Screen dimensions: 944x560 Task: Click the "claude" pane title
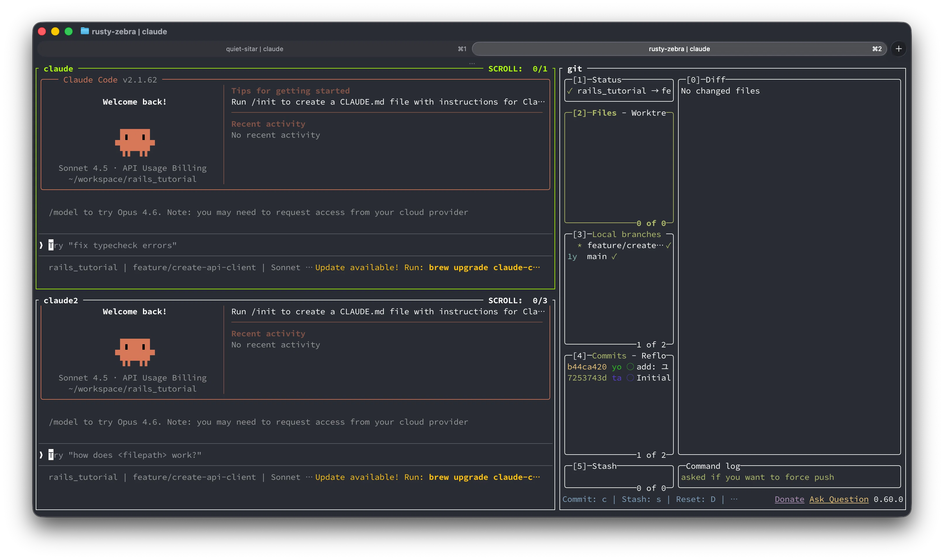pyautogui.click(x=58, y=69)
